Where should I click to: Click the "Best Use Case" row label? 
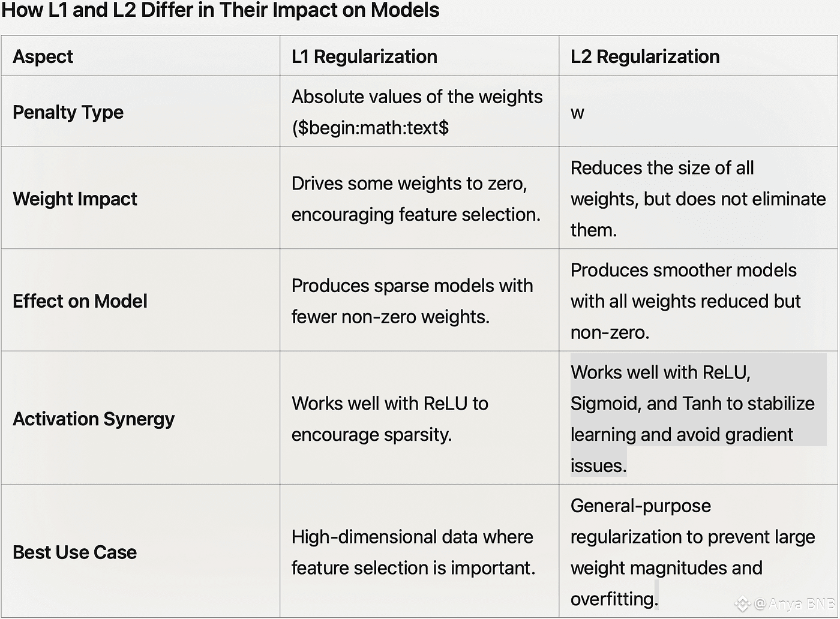pos(74,552)
